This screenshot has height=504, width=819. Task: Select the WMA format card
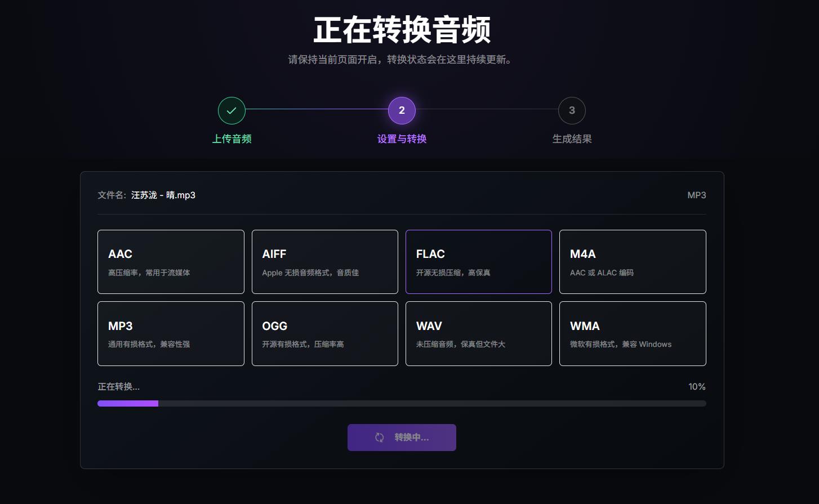633,334
